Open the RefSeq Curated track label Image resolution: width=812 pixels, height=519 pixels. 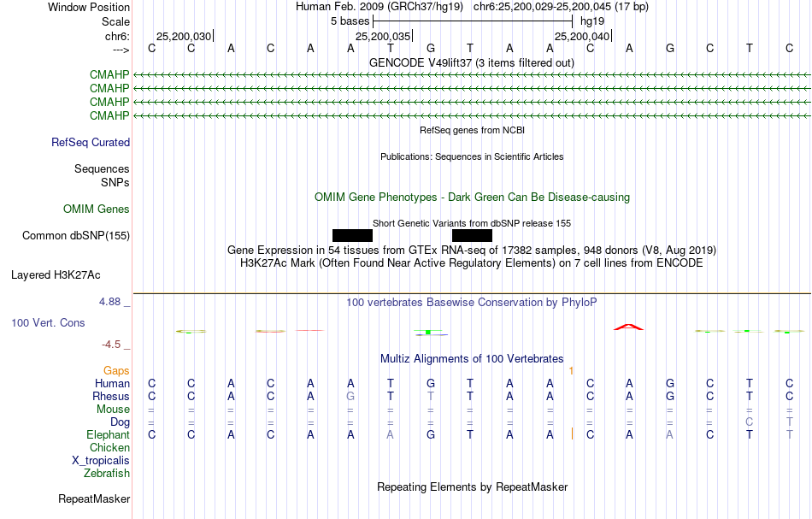[x=90, y=143]
